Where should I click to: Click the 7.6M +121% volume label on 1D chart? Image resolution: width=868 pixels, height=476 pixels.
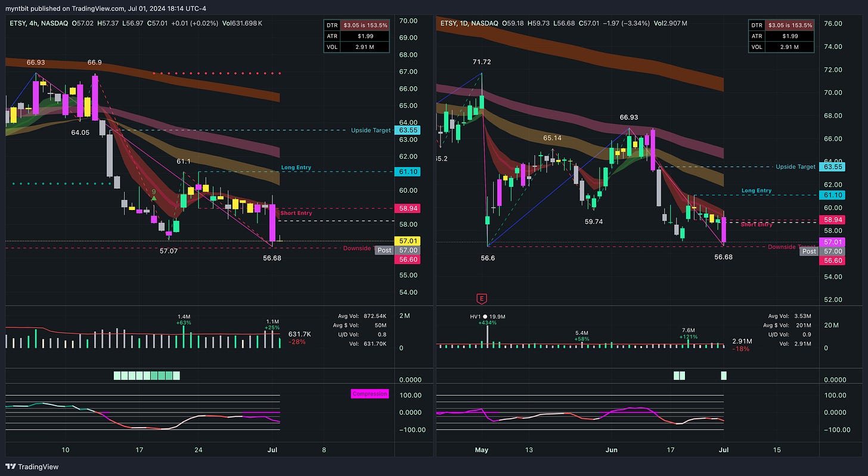(x=688, y=333)
